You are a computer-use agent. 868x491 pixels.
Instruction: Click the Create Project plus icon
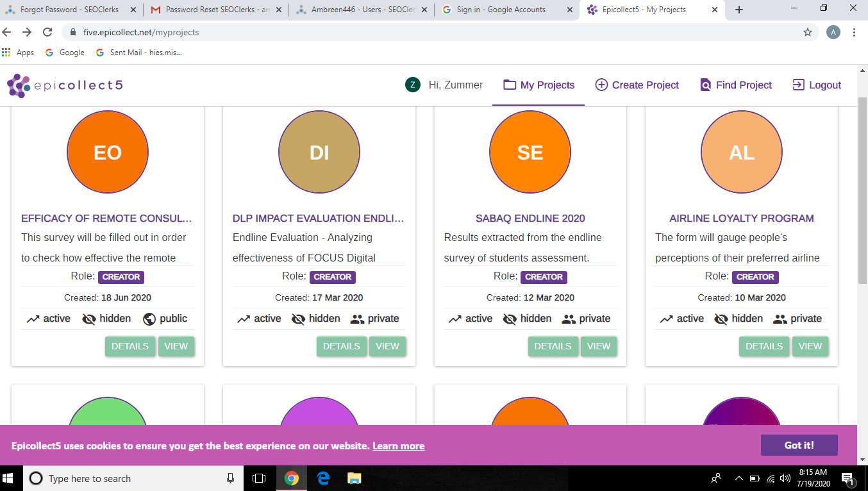601,85
